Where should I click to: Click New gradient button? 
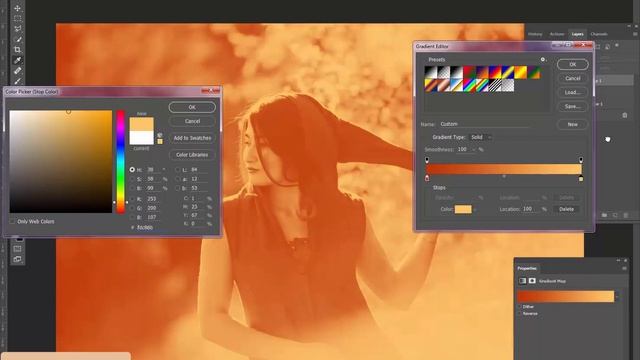coord(573,124)
